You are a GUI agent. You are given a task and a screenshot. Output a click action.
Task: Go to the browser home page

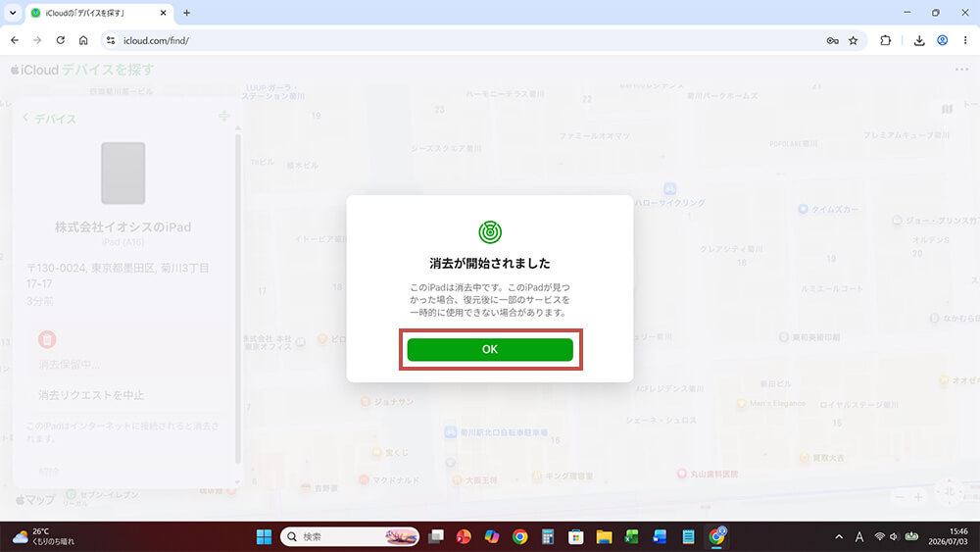point(83,40)
